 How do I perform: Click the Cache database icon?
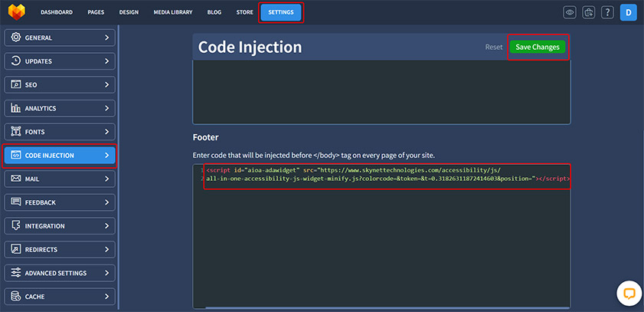pyautogui.click(x=16, y=297)
